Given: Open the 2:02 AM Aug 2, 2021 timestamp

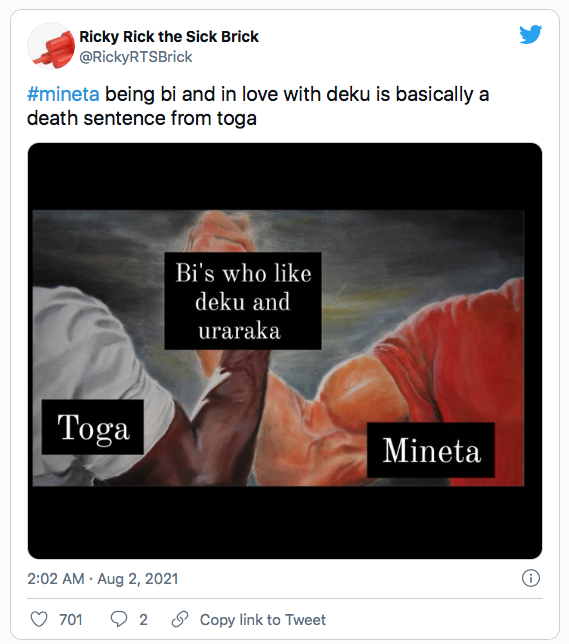Looking at the screenshot, I should point(103,579).
